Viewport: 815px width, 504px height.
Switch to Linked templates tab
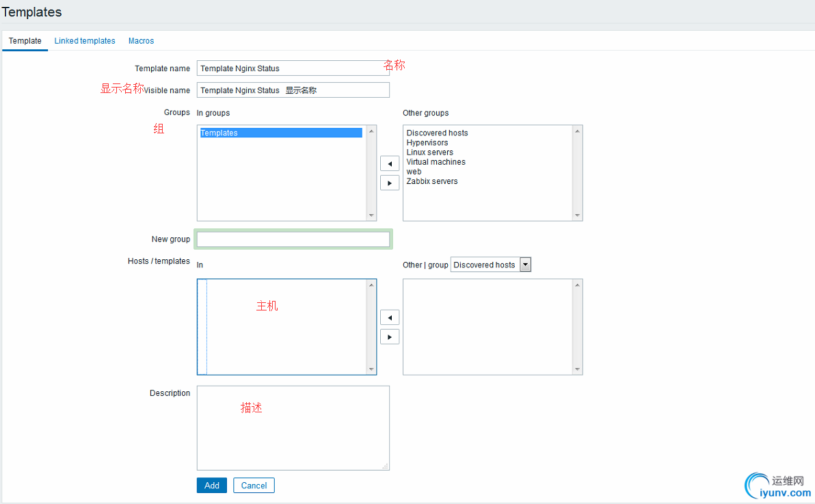[x=85, y=40]
